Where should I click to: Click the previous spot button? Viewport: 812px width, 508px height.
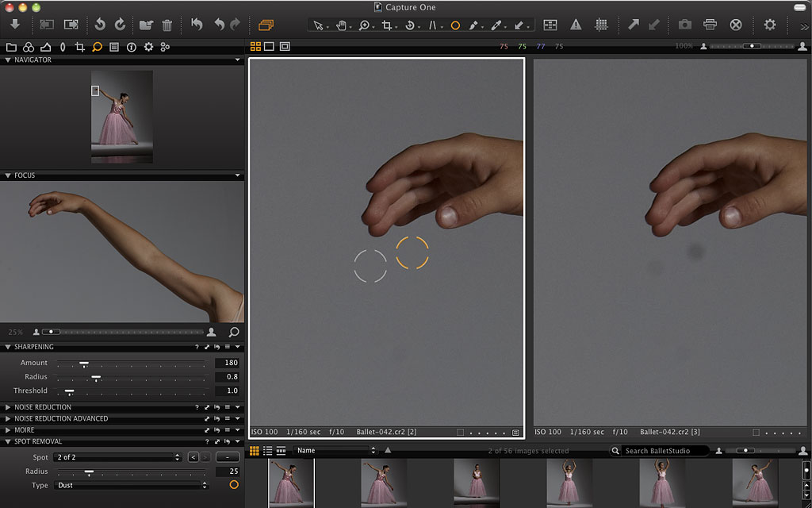(x=193, y=457)
